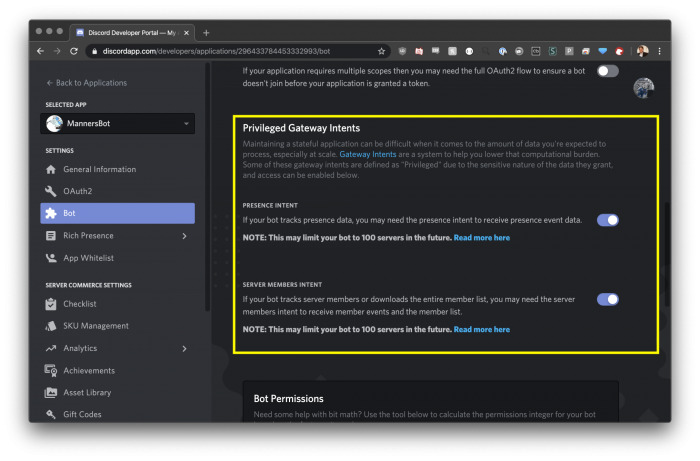The width and height of the screenshot is (700, 461).
Task: Click the App Whitelist icon
Action: click(51, 257)
